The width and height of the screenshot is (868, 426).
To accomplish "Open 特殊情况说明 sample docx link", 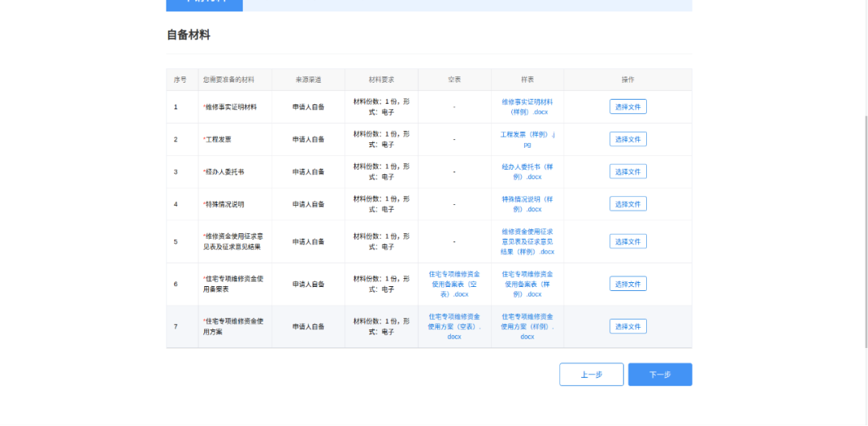I will click(x=527, y=204).
